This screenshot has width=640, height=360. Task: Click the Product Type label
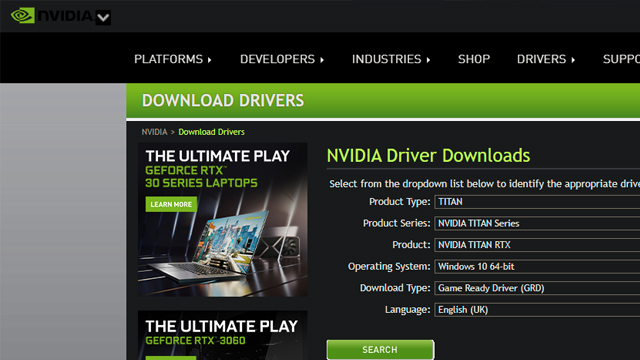(400, 202)
